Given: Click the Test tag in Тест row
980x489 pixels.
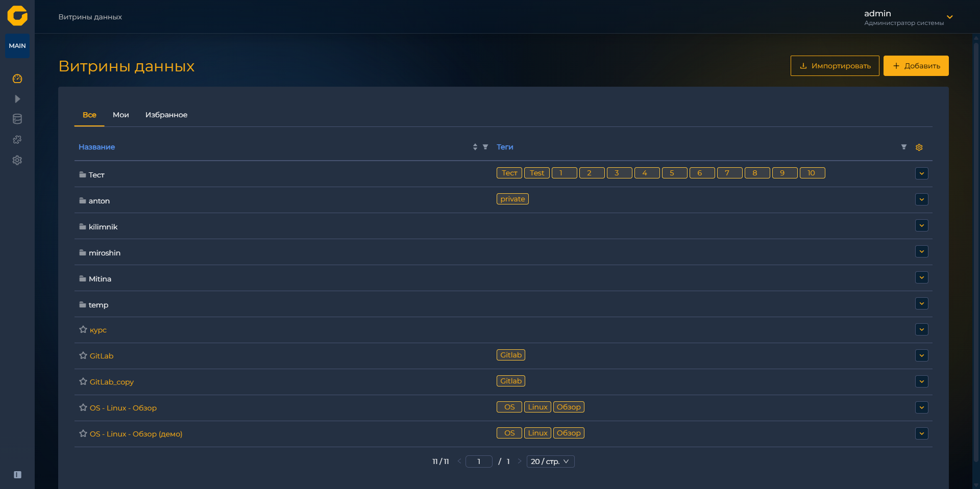Looking at the screenshot, I should (537, 173).
